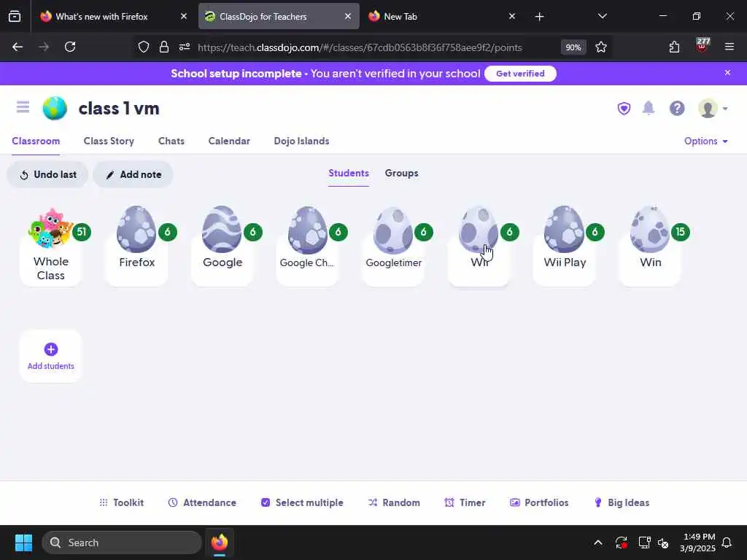Screen dimensions: 747x560
Task: Open the Firefox application menu
Action: [729, 47]
